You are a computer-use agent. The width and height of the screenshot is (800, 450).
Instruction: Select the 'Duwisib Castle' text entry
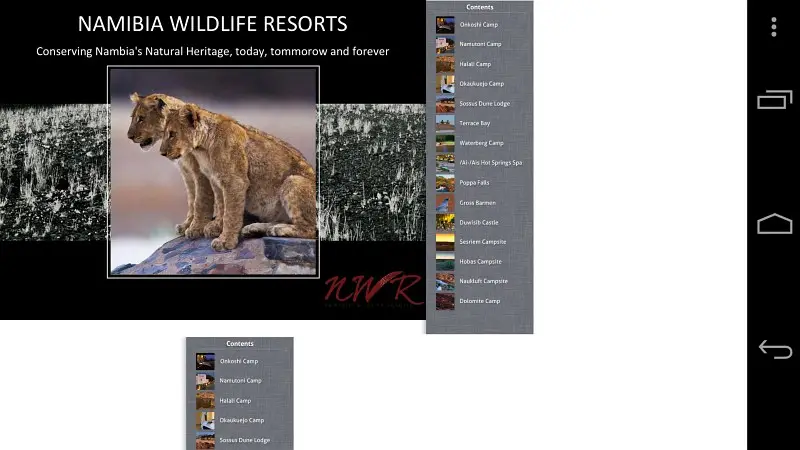point(479,222)
